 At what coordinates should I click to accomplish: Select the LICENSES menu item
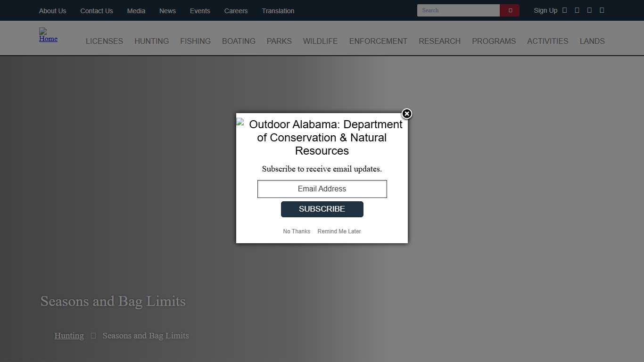[x=104, y=41]
